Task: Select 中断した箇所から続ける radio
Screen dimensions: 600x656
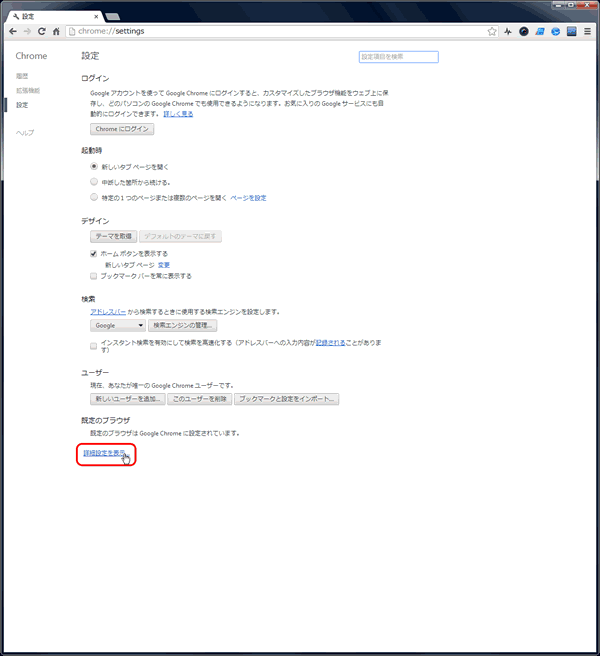Action: coord(94,182)
